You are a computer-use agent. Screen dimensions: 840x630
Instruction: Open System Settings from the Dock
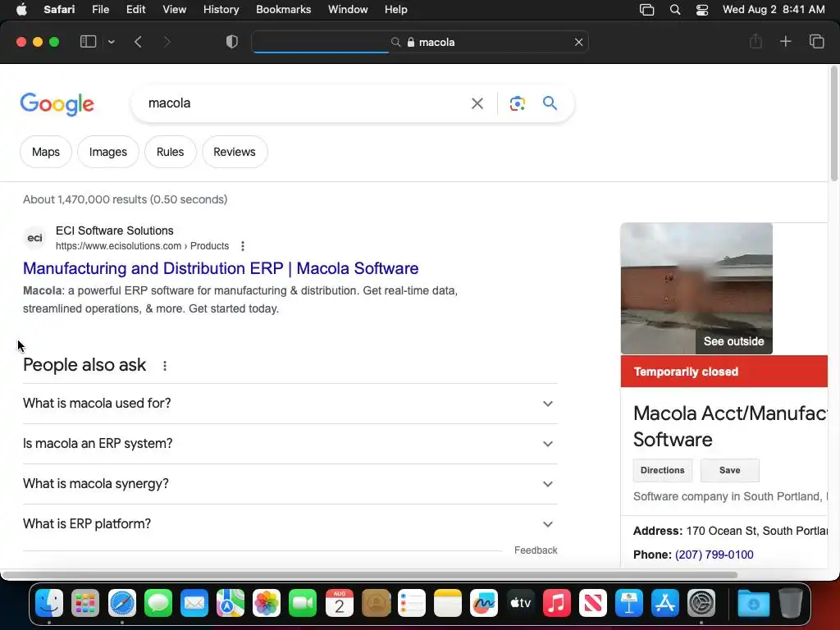pyautogui.click(x=701, y=603)
